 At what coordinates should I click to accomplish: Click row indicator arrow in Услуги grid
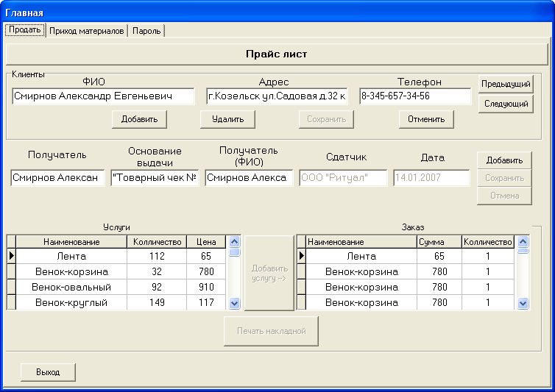point(11,256)
